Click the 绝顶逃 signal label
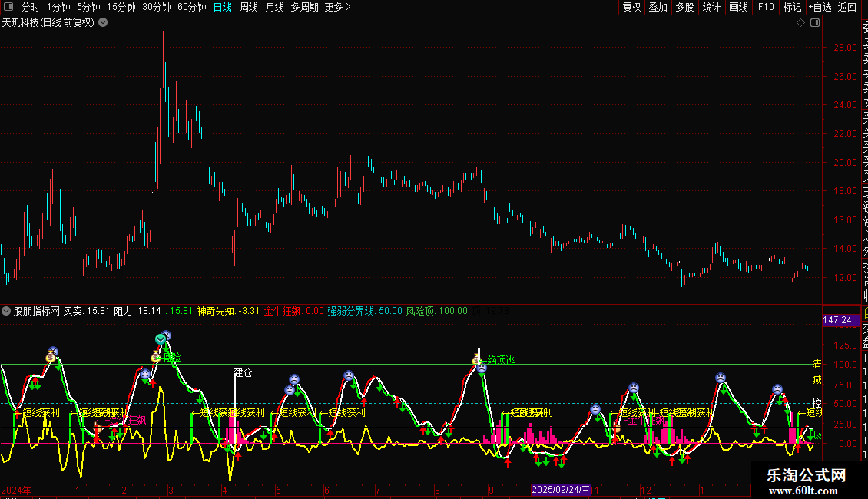 click(x=501, y=360)
